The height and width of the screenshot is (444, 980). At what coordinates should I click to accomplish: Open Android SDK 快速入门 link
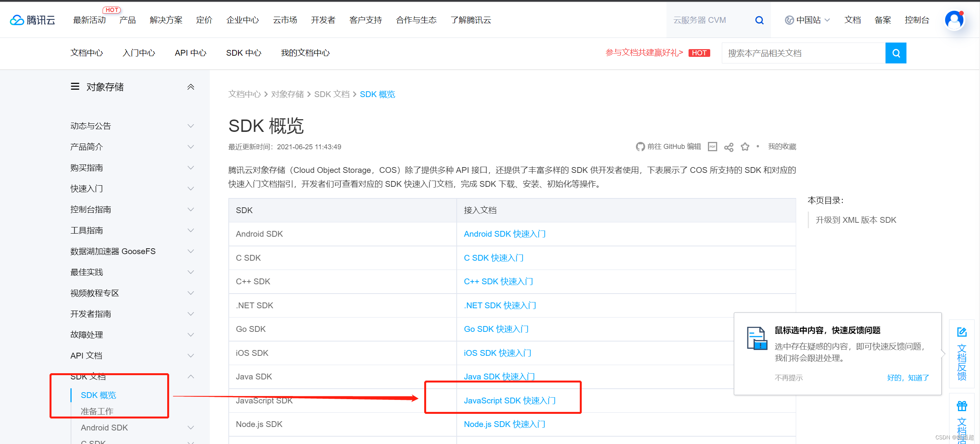pos(505,234)
